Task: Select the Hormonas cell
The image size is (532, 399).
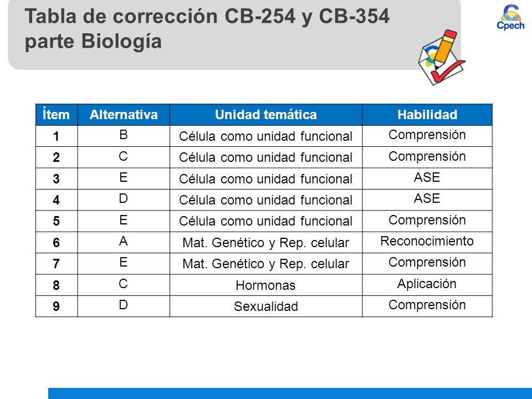Action: pyautogui.click(x=266, y=285)
